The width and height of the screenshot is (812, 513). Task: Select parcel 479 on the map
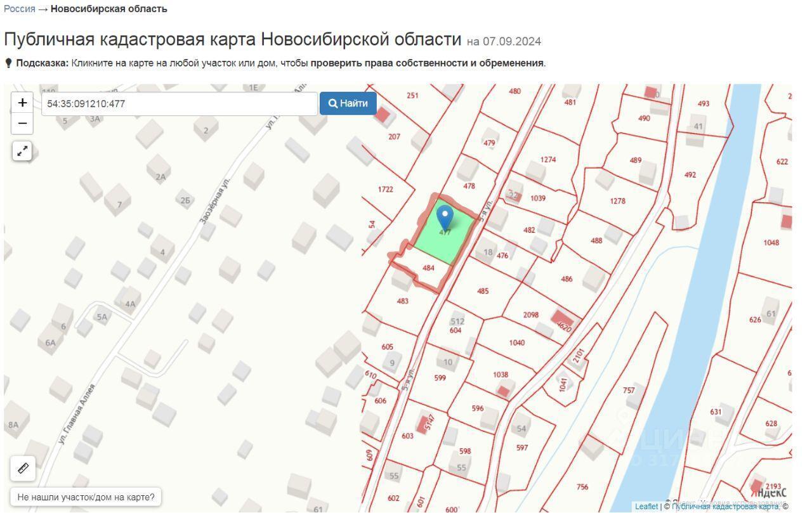489,143
